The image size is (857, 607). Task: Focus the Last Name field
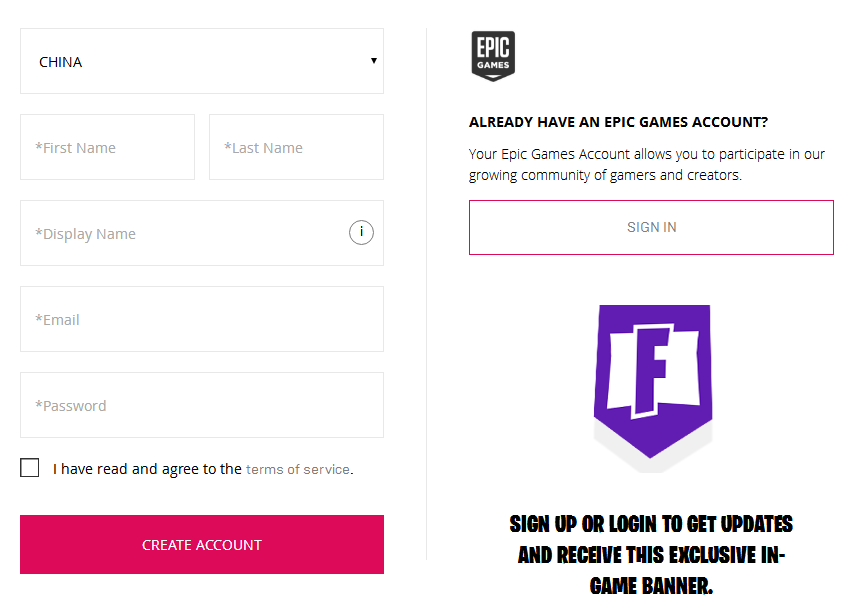pos(296,147)
